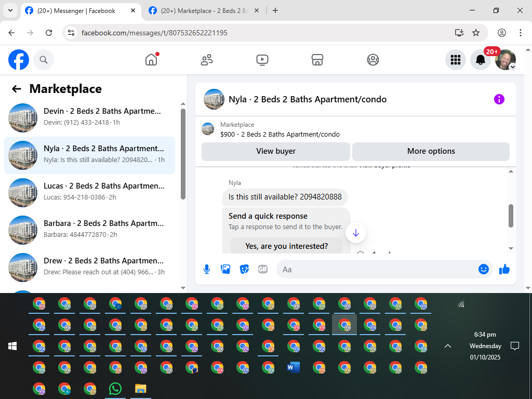Open Devin's 2 Beds 2 Baths conversation
This screenshot has width=532, height=399.
(89, 118)
